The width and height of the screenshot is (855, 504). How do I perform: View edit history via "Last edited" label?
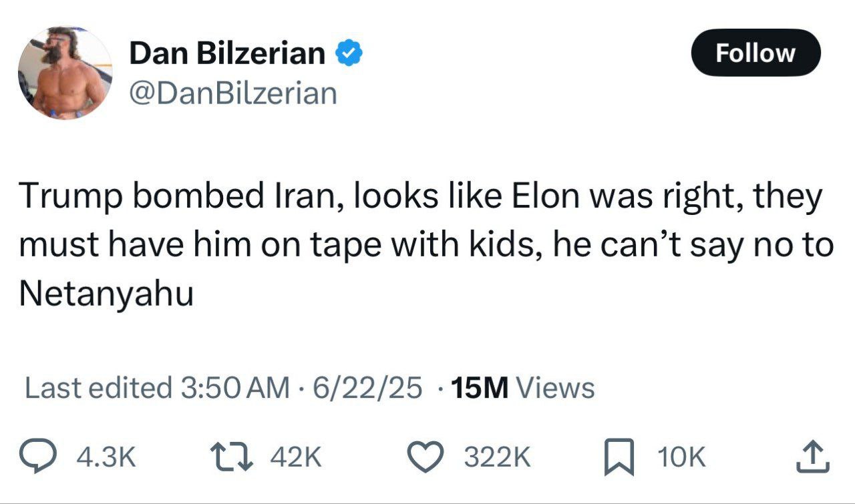(98, 388)
